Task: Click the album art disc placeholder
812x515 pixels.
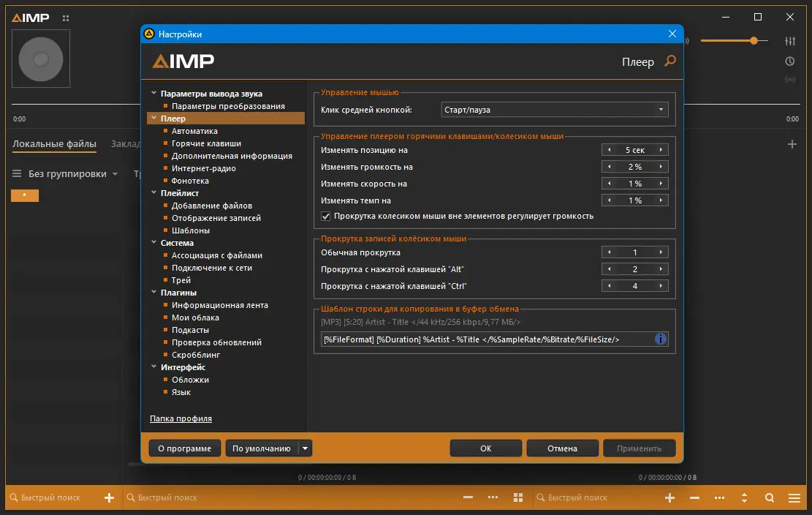Action: pos(41,59)
